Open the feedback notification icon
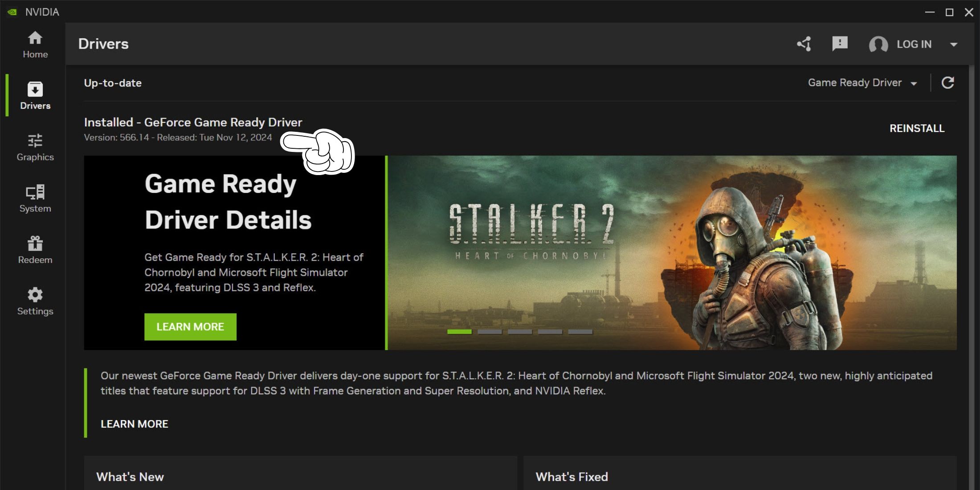 [840, 44]
